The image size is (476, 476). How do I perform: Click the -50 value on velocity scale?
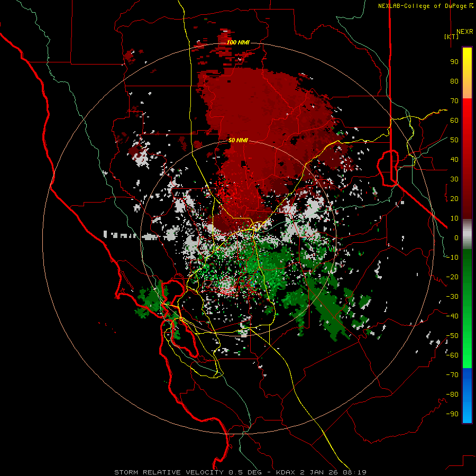(452, 336)
